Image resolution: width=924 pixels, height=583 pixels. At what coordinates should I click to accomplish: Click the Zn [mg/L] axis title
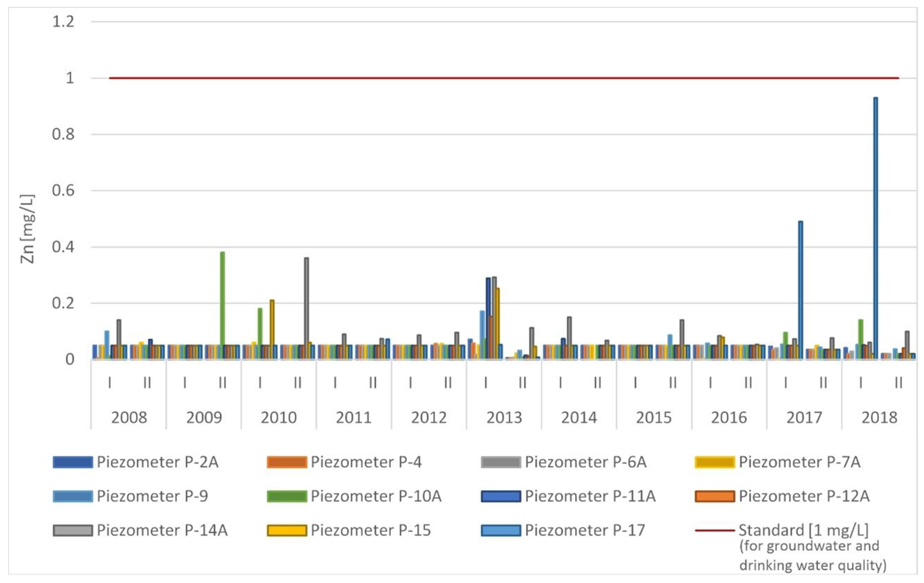[x=27, y=229]
